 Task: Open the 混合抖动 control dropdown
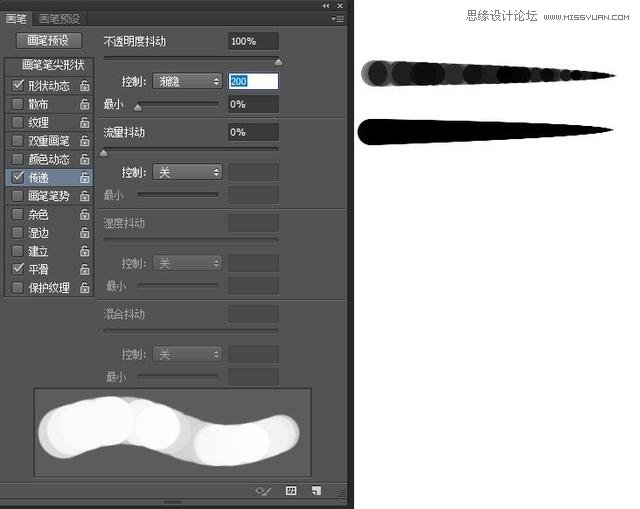pyautogui.click(x=187, y=354)
